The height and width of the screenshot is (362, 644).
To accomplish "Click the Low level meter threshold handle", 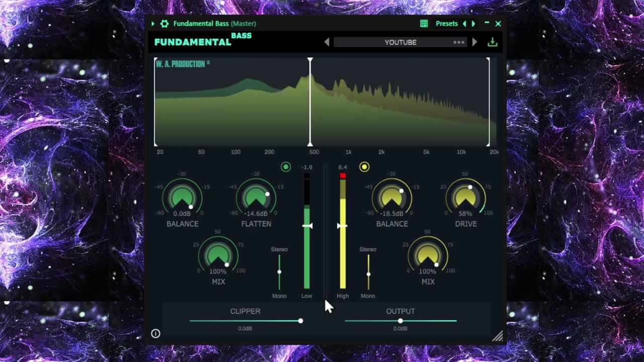I will click(x=307, y=226).
